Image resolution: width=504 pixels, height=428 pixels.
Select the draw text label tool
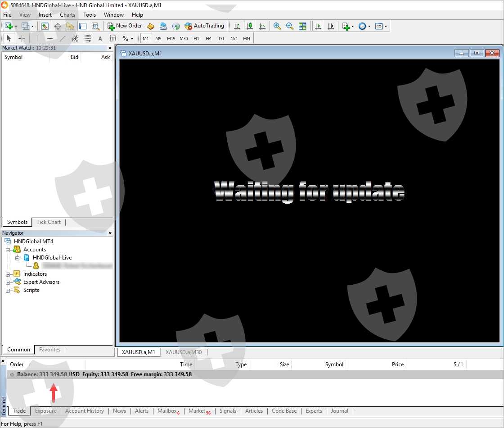(x=113, y=39)
